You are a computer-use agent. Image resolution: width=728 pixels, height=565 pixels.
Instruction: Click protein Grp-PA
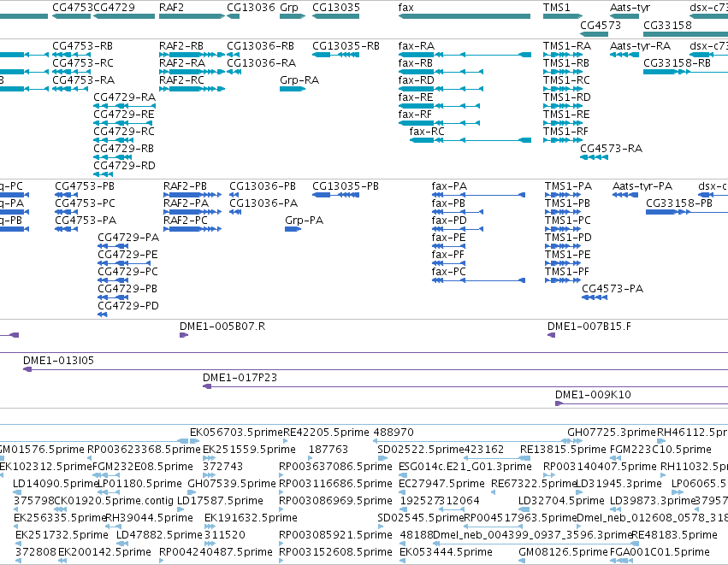pyautogui.click(x=304, y=221)
